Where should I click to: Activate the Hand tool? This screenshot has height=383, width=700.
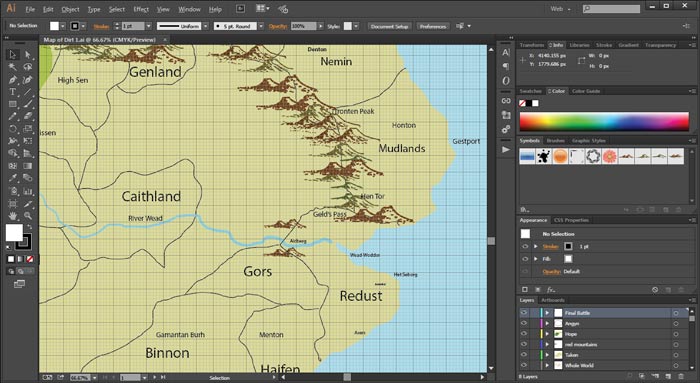pos(12,216)
